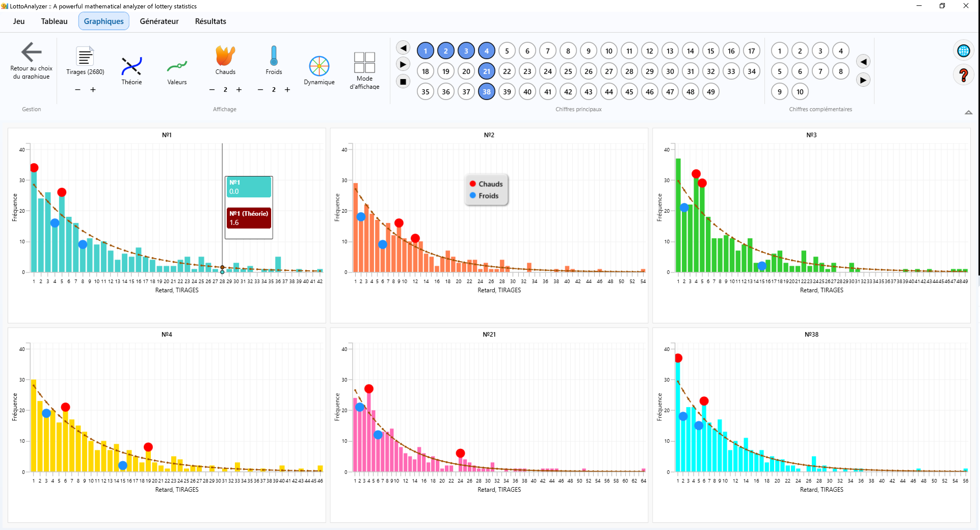The image size is (980, 530).
Task: Select complementary number 10
Action: coord(800,92)
